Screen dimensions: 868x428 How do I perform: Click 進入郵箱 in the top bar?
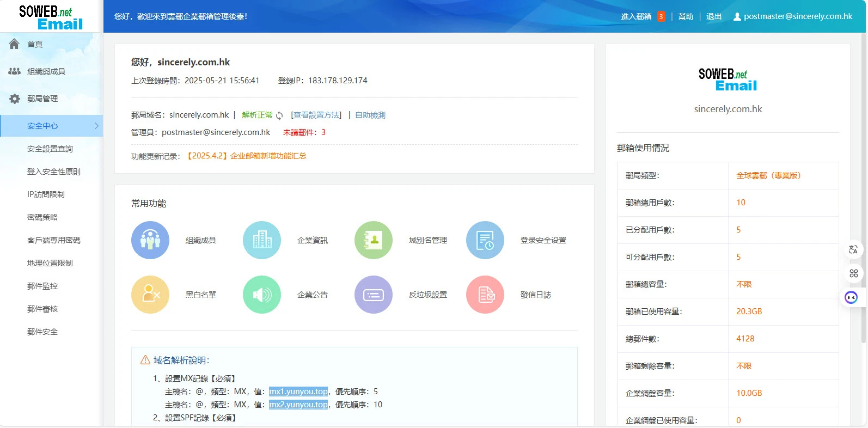(x=636, y=16)
